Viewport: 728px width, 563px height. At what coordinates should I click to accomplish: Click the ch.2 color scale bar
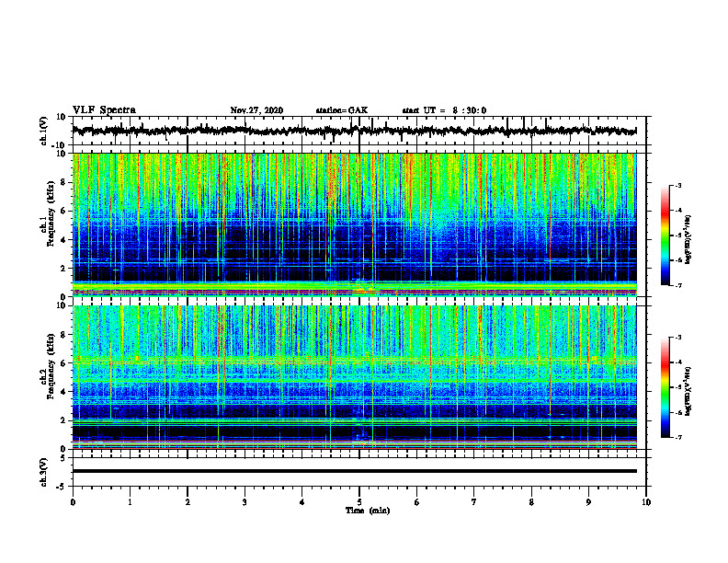click(665, 387)
